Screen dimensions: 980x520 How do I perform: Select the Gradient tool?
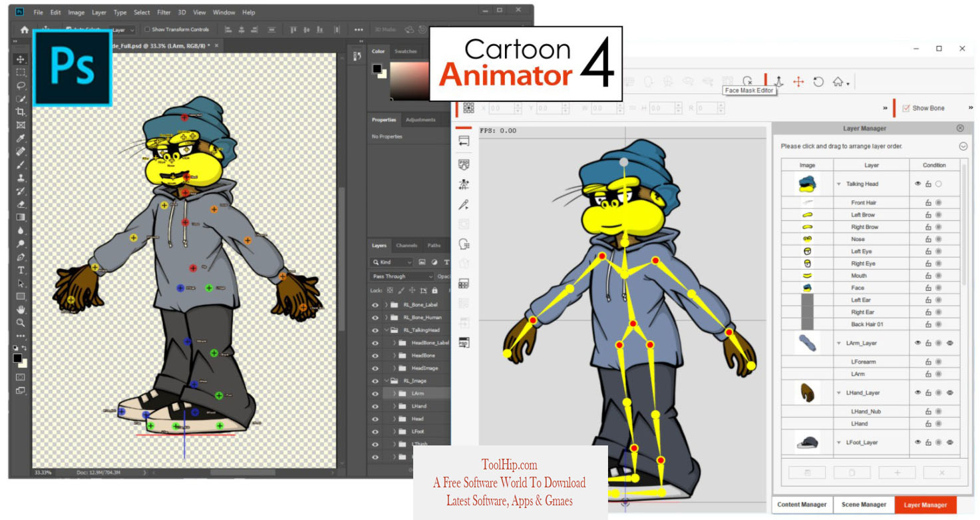click(21, 217)
